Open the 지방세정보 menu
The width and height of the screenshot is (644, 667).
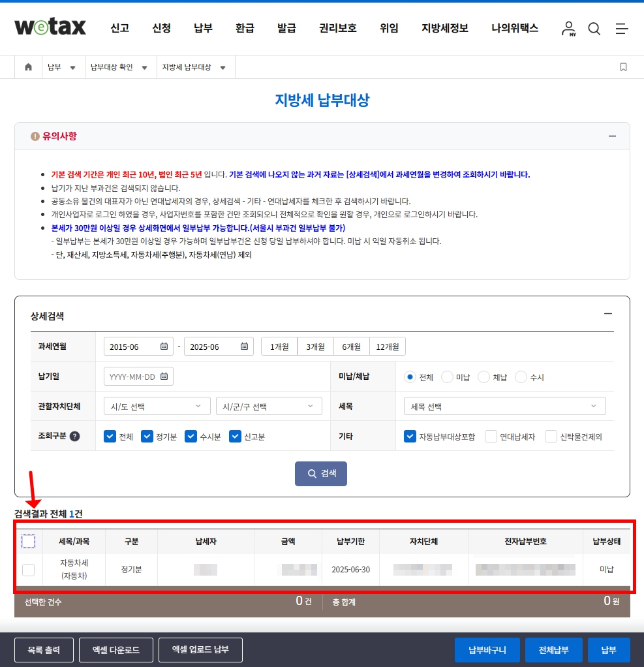coord(444,29)
